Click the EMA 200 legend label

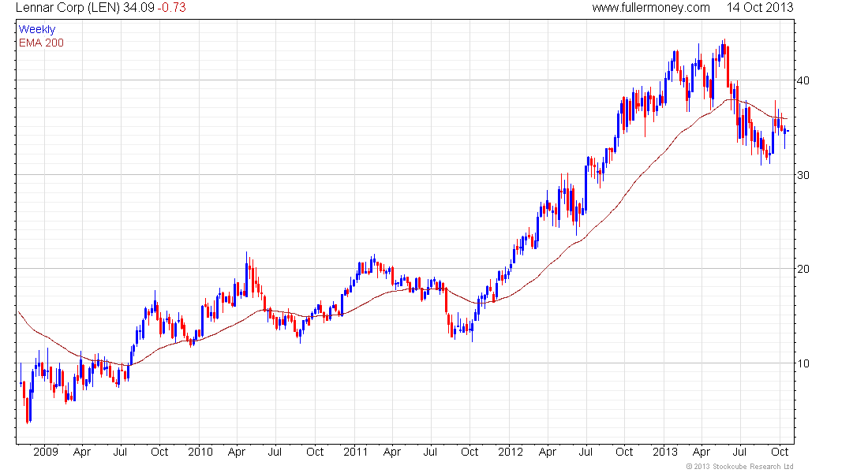click(x=41, y=43)
